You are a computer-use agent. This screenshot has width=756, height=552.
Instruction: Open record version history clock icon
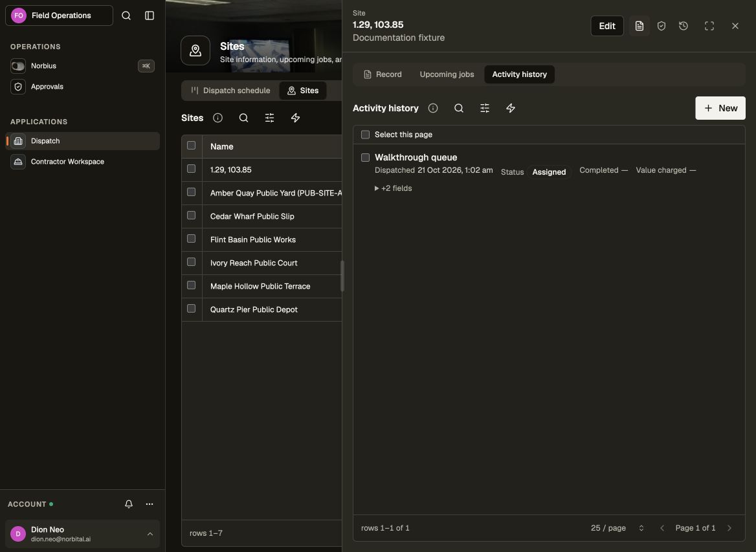[x=684, y=26]
